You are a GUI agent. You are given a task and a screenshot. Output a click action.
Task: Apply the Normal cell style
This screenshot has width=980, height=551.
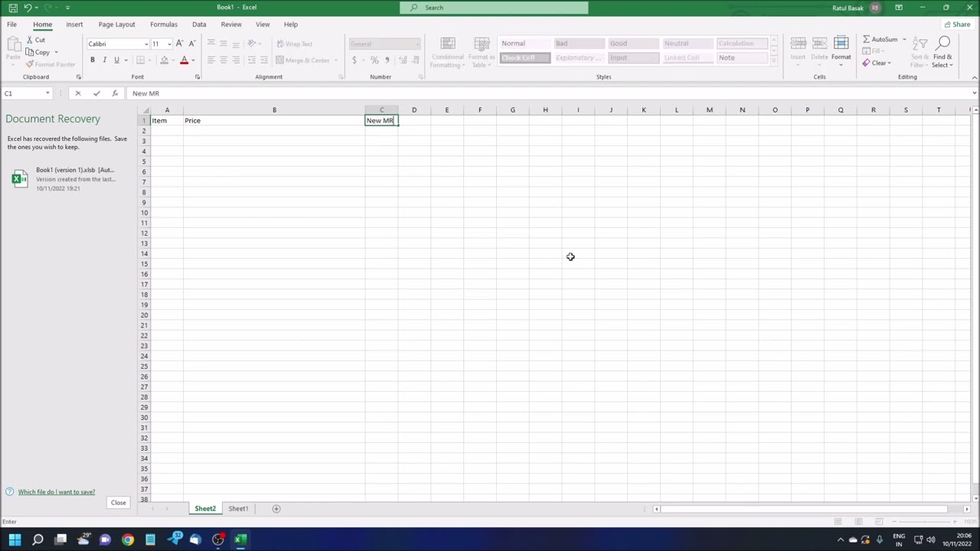click(x=524, y=44)
